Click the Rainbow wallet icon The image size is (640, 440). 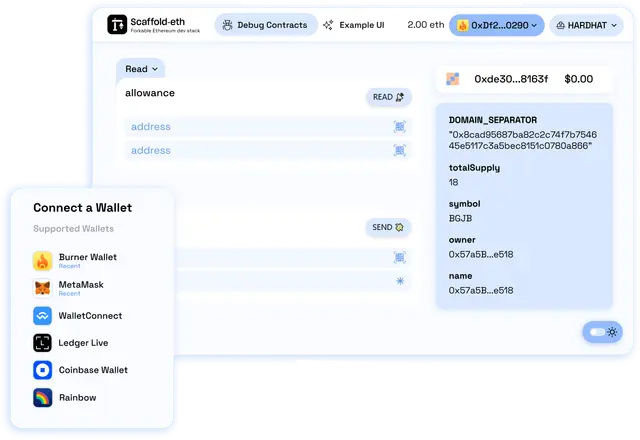coord(42,398)
